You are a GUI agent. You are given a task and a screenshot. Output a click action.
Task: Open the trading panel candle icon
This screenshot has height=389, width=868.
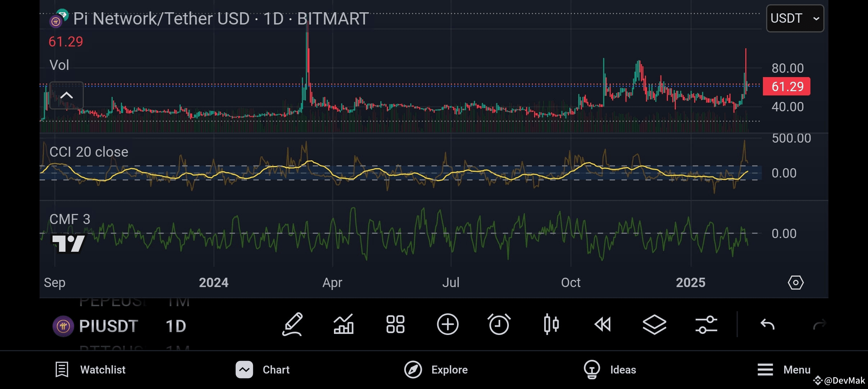551,324
